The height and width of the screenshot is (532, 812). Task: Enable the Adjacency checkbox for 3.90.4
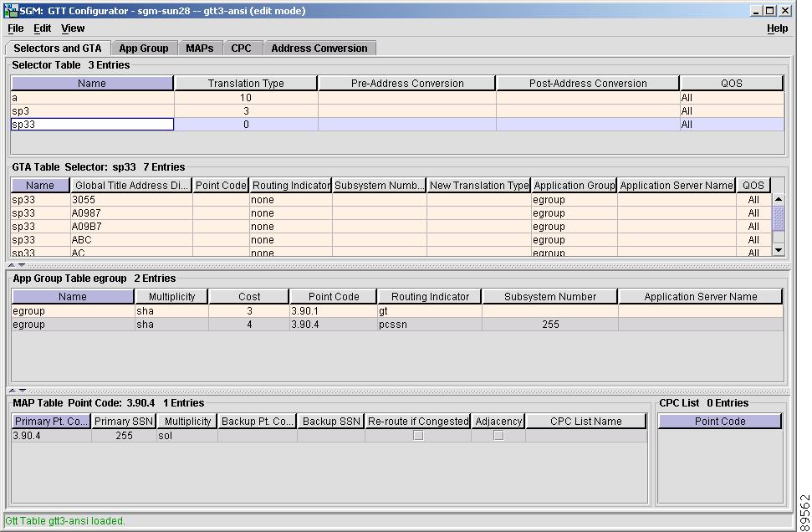pos(498,436)
